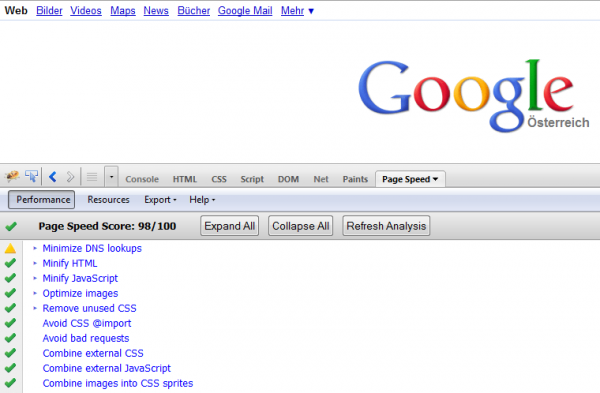Click the green check next to Minify JavaScript
Viewport: 600px width, 393px height.
click(10, 278)
